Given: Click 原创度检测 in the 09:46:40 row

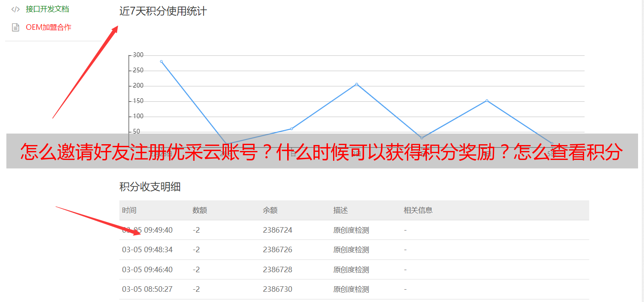Looking at the screenshot, I should pos(351,270).
